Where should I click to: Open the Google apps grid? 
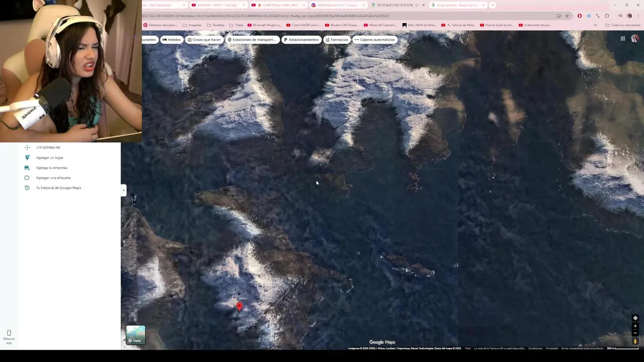click(x=622, y=39)
